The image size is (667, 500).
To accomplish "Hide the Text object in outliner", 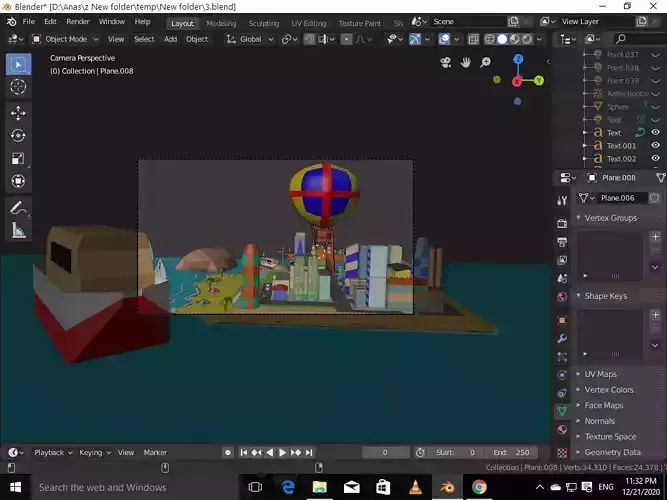I will [656, 132].
